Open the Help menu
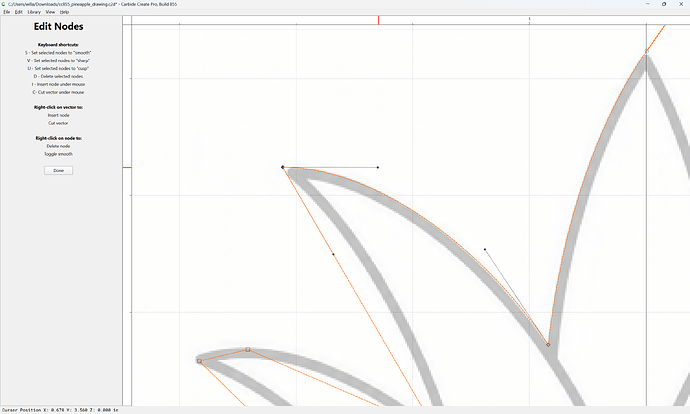 coord(64,12)
